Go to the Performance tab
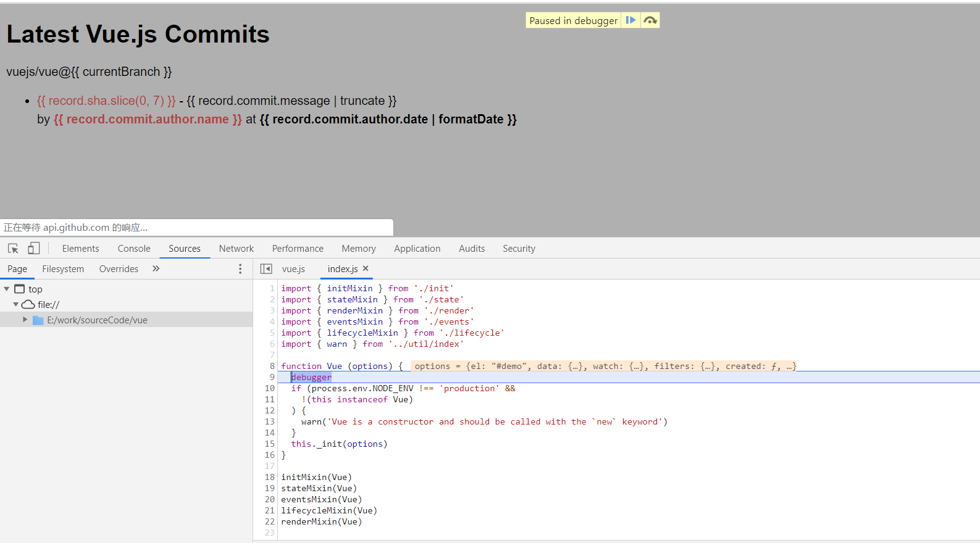The image size is (980, 543). pyautogui.click(x=298, y=248)
